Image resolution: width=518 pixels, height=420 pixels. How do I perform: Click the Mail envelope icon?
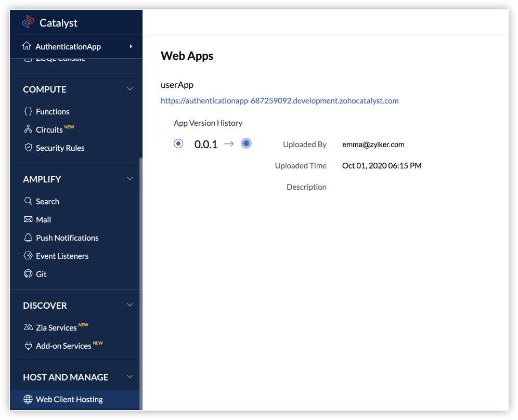[28, 219]
